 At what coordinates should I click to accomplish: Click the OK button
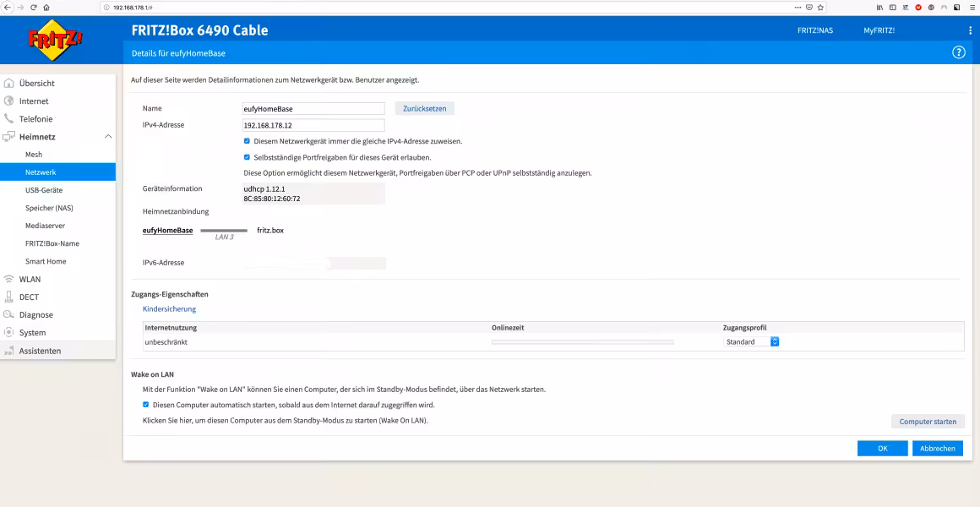coord(883,448)
